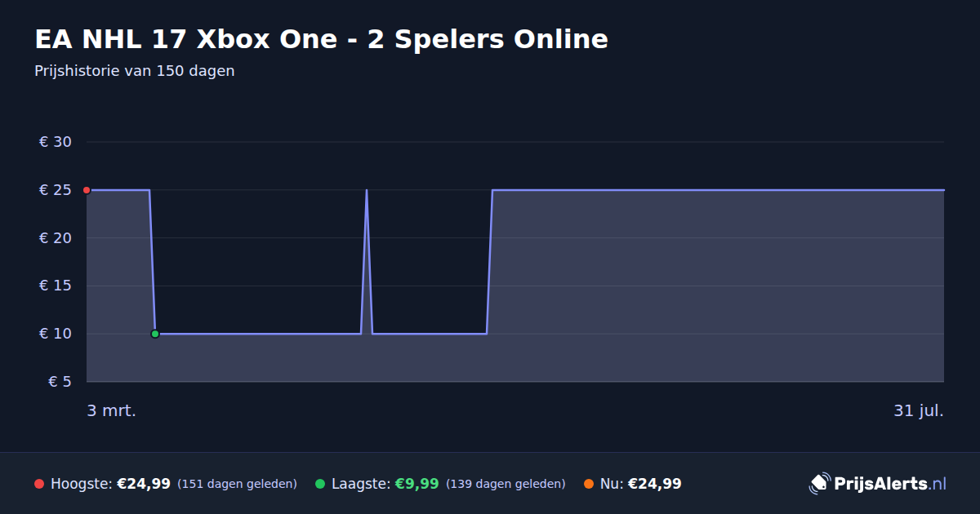980x514 pixels.
Task: Click the orange current-price dot in legend
Action: pyautogui.click(x=589, y=484)
